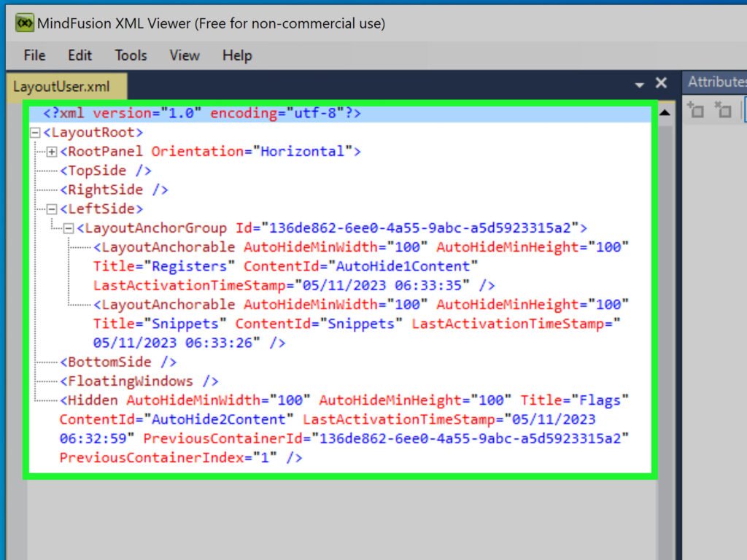The image size is (747, 560).
Task: Open the Edit menu
Action: click(x=79, y=55)
